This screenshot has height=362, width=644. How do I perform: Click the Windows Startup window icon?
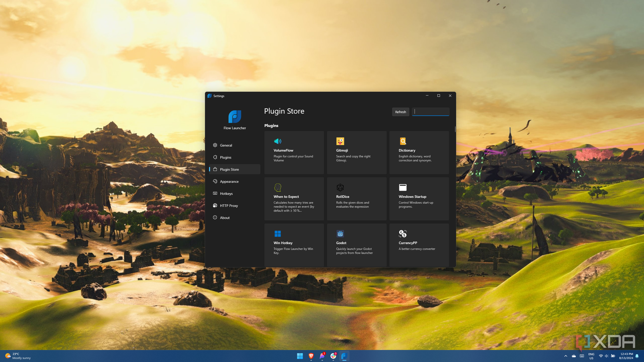pyautogui.click(x=403, y=188)
